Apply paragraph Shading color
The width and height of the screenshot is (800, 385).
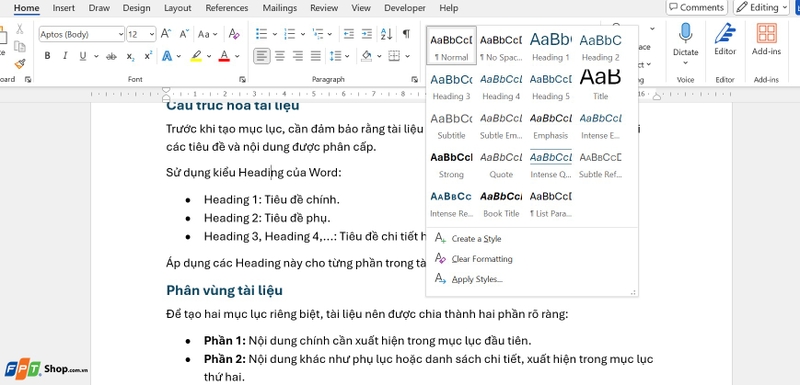(x=366, y=56)
